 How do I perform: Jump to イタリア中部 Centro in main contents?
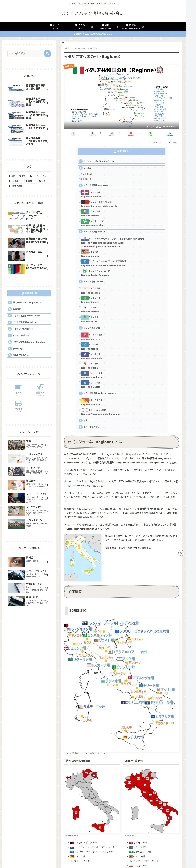(94, 282)
